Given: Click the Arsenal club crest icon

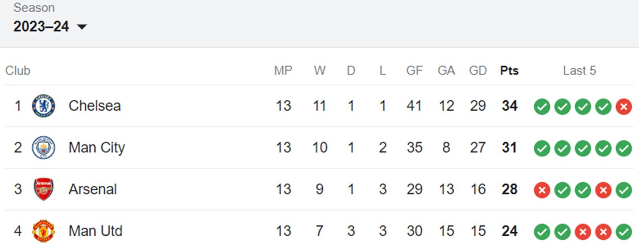Looking at the screenshot, I should (x=44, y=189).
